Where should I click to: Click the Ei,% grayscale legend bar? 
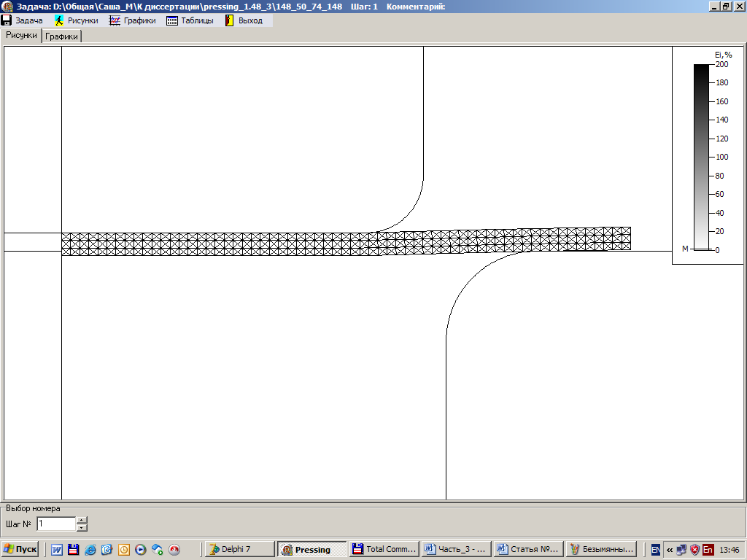(x=700, y=157)
